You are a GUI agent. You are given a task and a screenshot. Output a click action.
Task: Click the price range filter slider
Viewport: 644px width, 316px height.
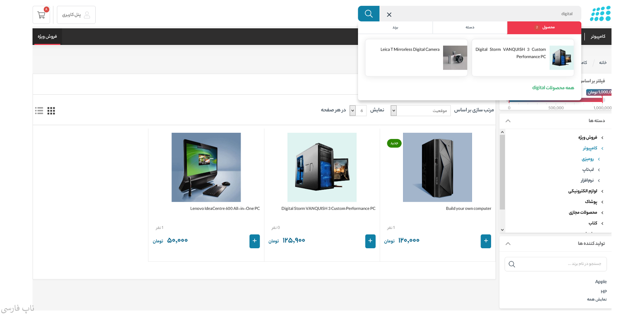click(556, 100)
